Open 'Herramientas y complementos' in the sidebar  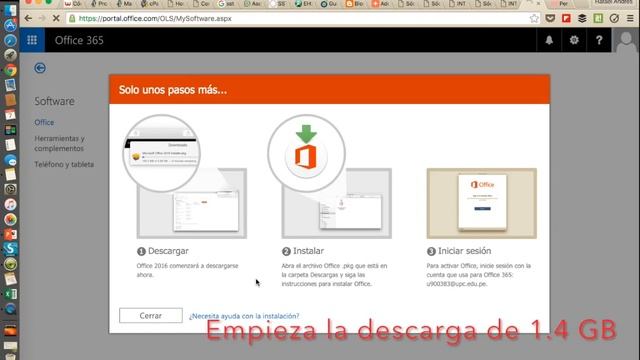click(x=60, y=143)
